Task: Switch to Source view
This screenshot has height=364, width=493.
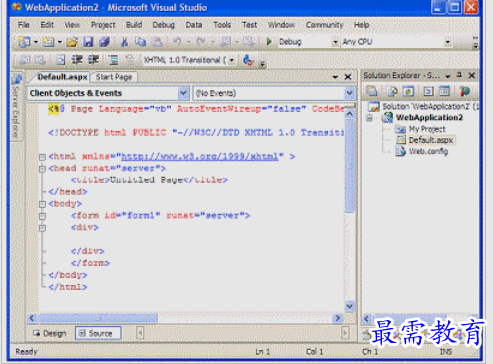Action: pos(98,333)
